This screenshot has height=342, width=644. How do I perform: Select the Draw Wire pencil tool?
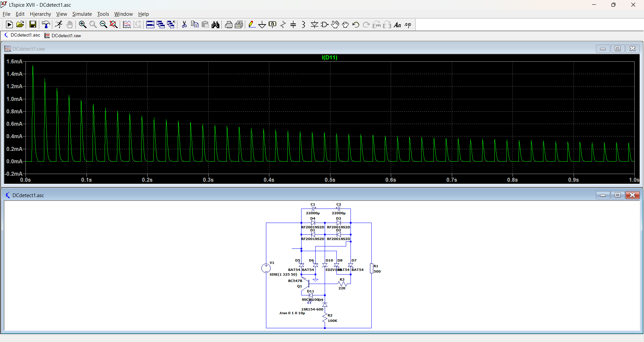[252, 24]
